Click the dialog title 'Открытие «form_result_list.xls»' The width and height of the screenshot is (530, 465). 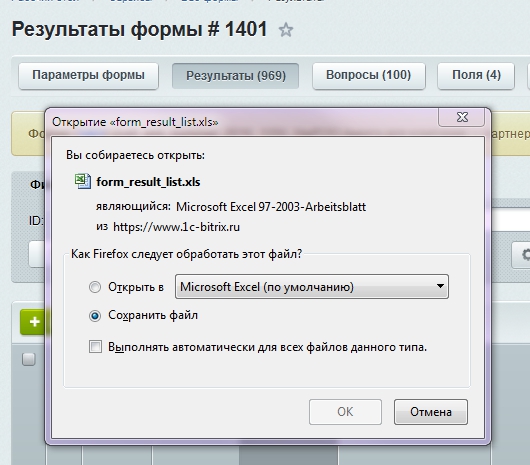tap(135, 122)
